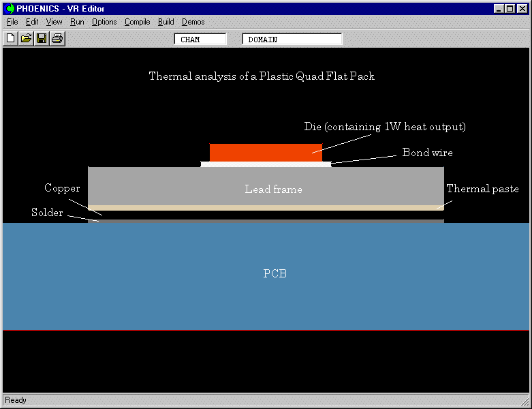
Task: Select the gray Lead frame block
Action: click(170, 186)
